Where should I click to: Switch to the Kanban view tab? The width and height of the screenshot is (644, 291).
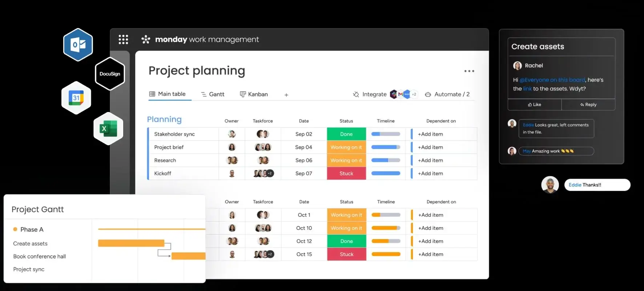(254, 94)
